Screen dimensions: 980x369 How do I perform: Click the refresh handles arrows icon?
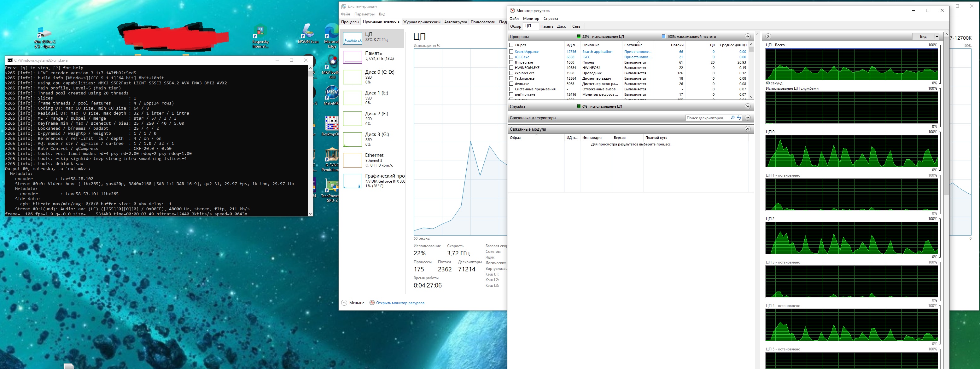(739, 118)
